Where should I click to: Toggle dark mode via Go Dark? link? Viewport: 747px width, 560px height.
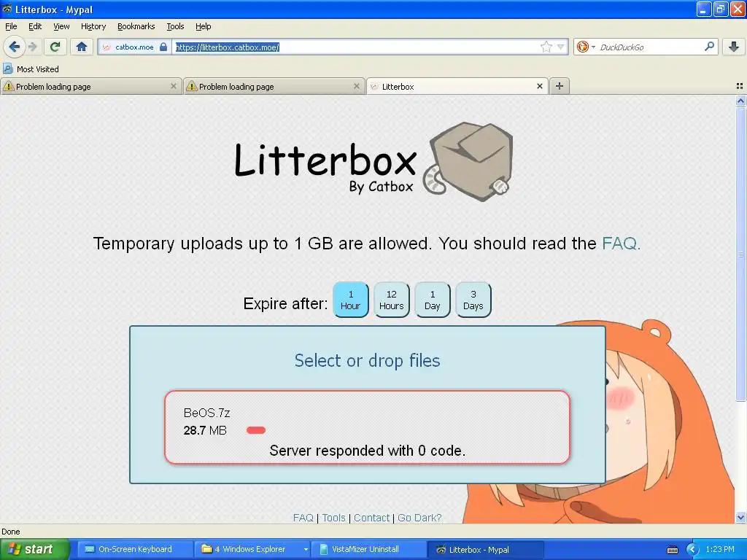coord(419,518)
